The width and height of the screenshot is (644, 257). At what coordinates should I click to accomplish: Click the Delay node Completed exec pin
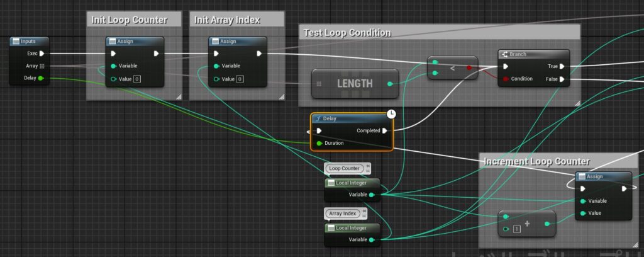tap(384, 131)
